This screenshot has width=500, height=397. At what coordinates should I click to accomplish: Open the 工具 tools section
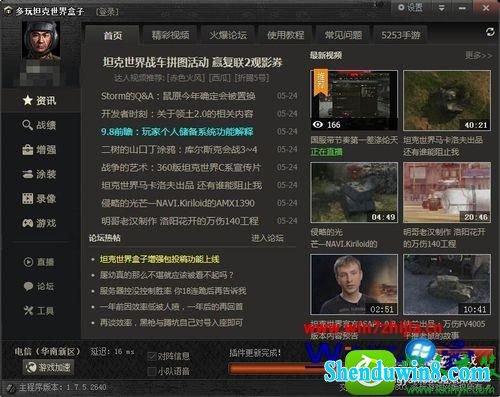pyautogui.click(x=39, y=311)
